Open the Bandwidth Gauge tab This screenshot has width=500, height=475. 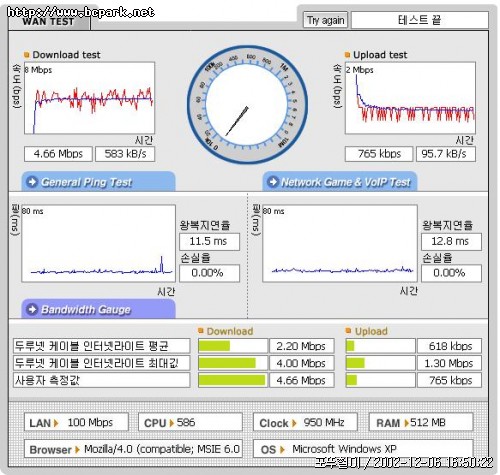click(x=99, y=309)
